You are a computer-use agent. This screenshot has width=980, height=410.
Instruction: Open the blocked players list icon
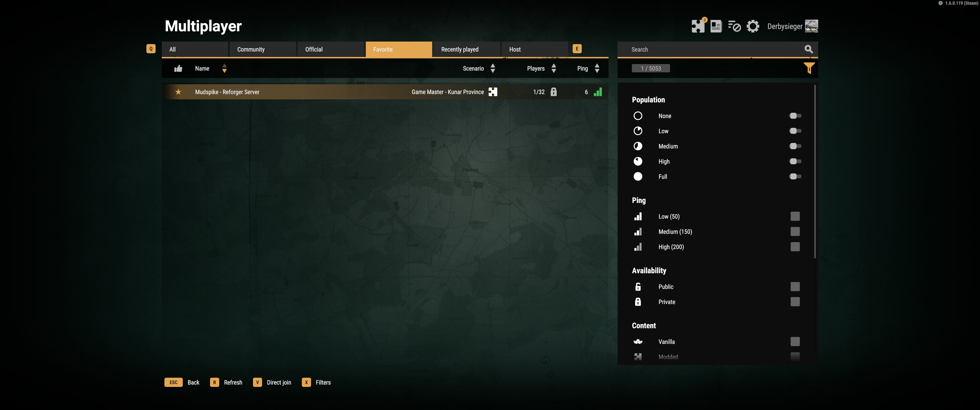(x=734, y=26)
